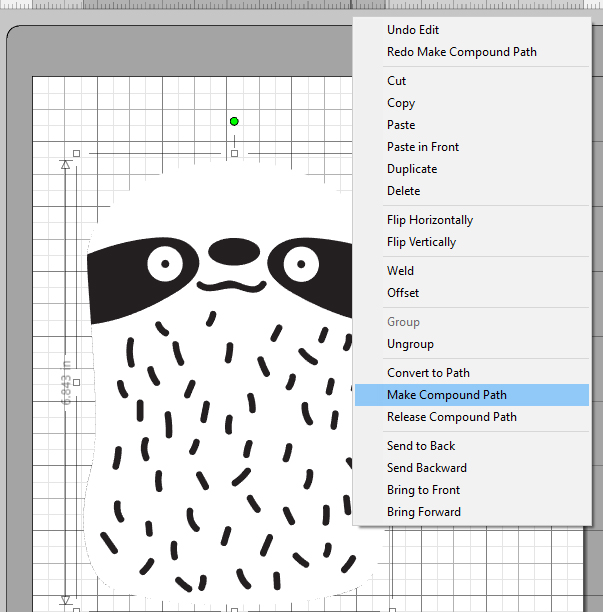Viewport: 603px width, 612px height.
Task: Choose Cut from the context menu
Action: 397,81
